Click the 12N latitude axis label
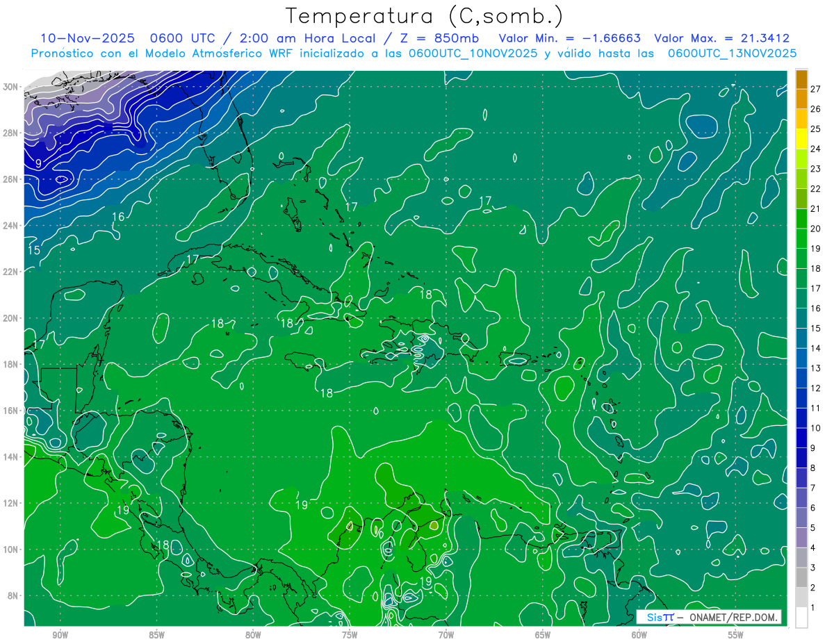 click(11, 503)
